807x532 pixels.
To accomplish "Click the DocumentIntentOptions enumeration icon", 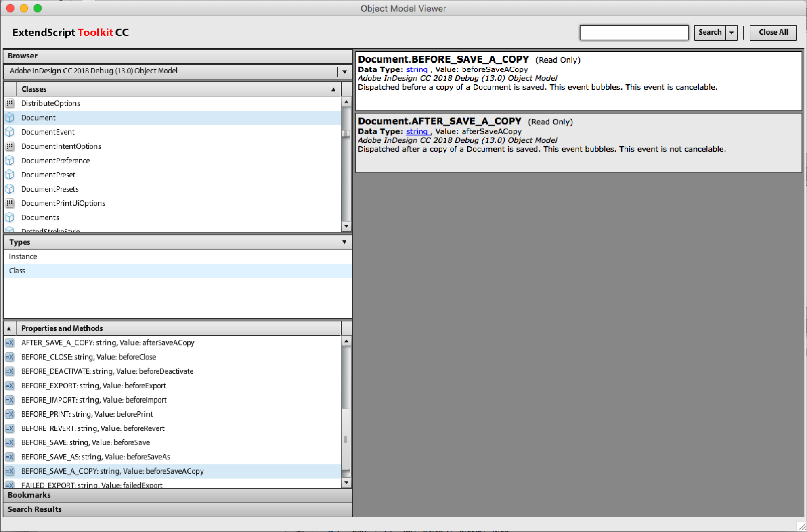I will click(9, 146).
